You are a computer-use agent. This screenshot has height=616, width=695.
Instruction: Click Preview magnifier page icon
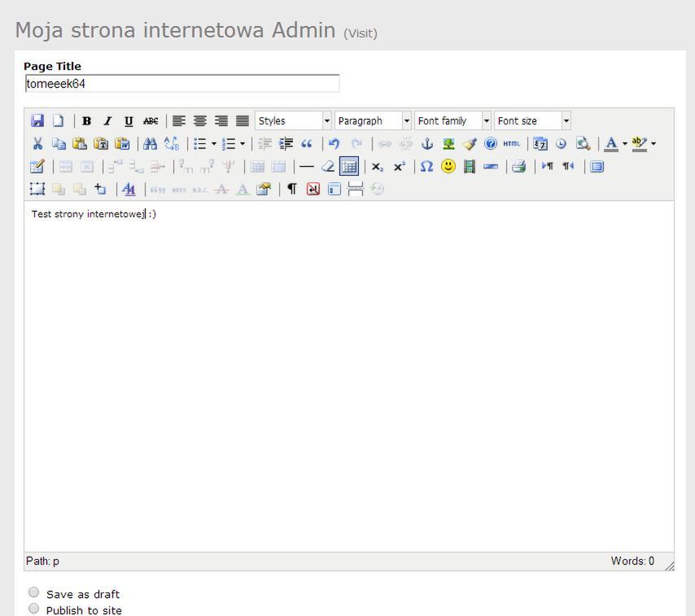click(583, 143)
